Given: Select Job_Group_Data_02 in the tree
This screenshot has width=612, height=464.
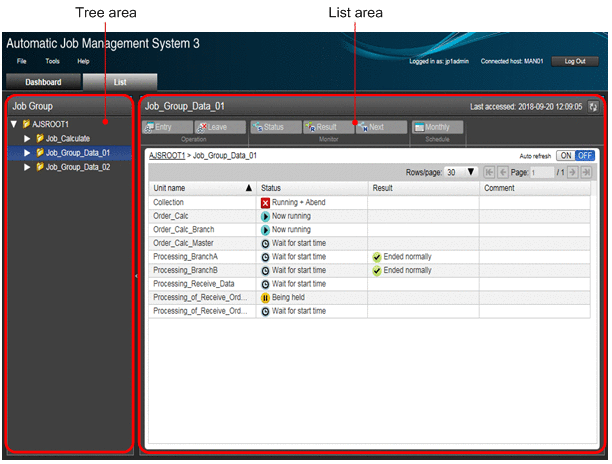Looking at the screenshot, I should (78, 167).
